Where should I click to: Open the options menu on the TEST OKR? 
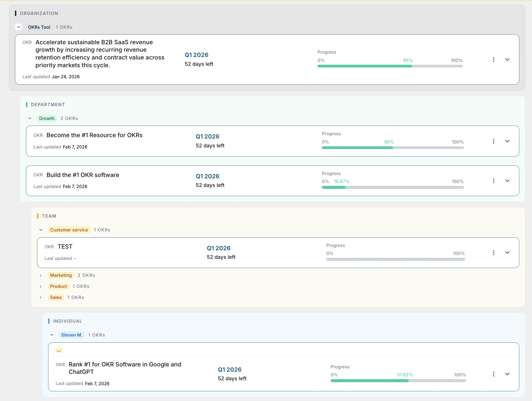[x=493, y=252]
